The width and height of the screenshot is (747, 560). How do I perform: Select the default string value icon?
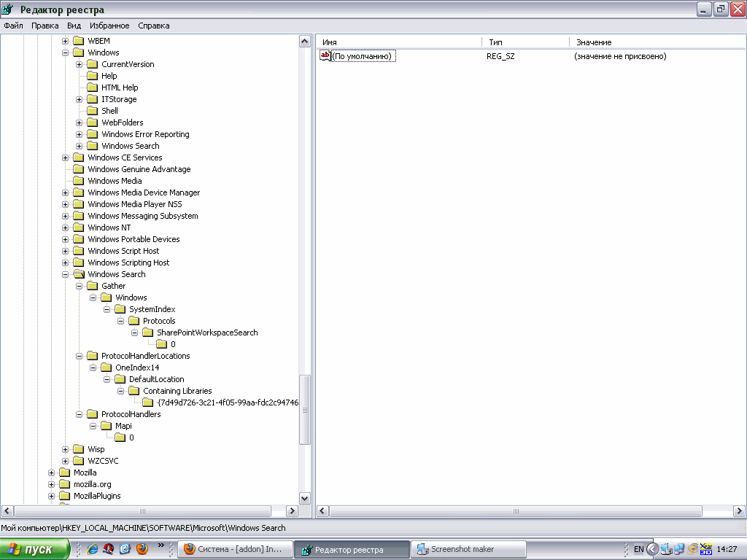pos(325,56)
